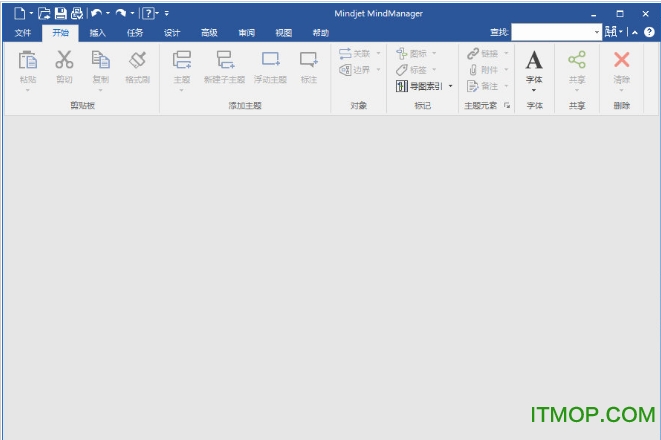Collapse the ribbon with the up chevron
Image resolution: width=661 pixels, height=440 pixels.
pyautogui.click(x=634, y=32)
